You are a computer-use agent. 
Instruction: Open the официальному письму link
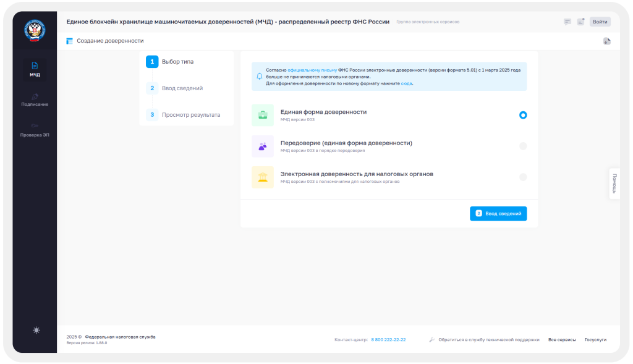click(x=313, y=70)
